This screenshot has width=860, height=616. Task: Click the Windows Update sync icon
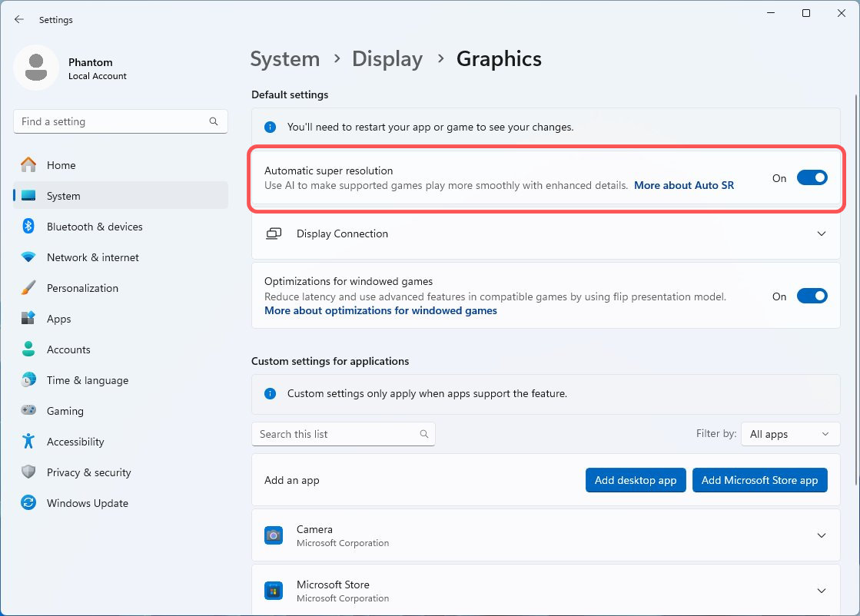[x=28, y=502]
